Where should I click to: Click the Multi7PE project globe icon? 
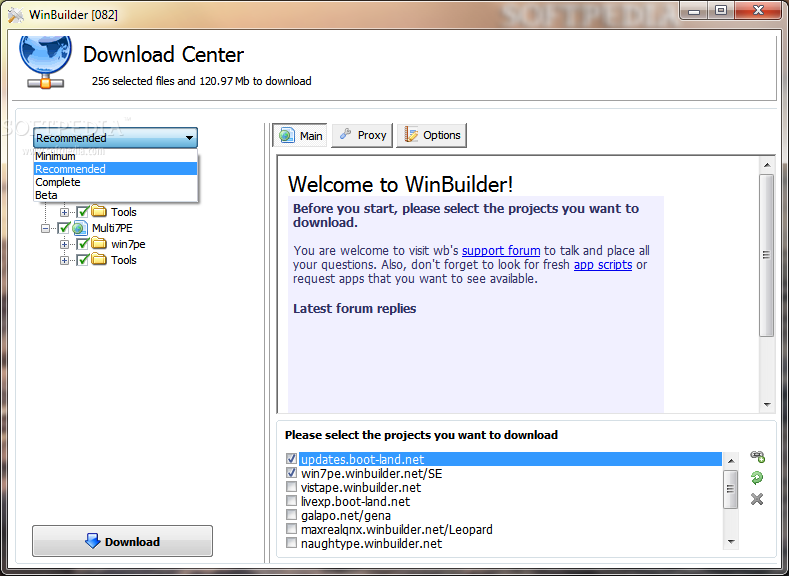[80, 228]
